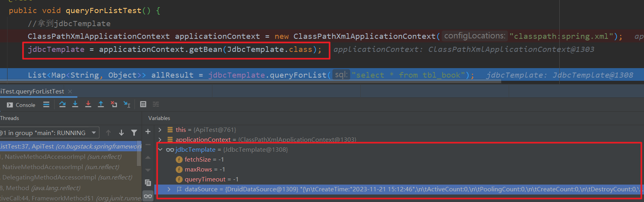
Task: Click the Step Into icon
Action: (x=75, y=104)
